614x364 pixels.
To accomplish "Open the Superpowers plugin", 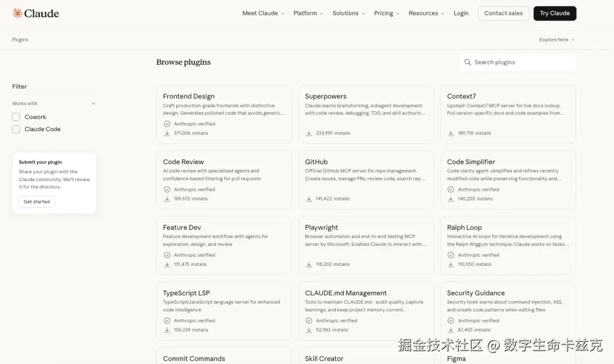I will [x=366, y=114].
